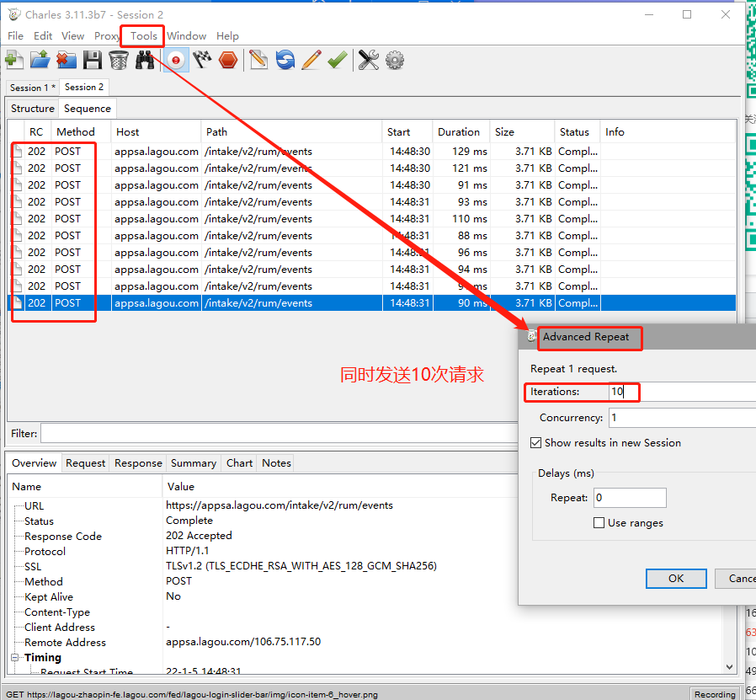756x700 pixels.
Task: Select the Sequence view tab
Action: tap(88, 109)
